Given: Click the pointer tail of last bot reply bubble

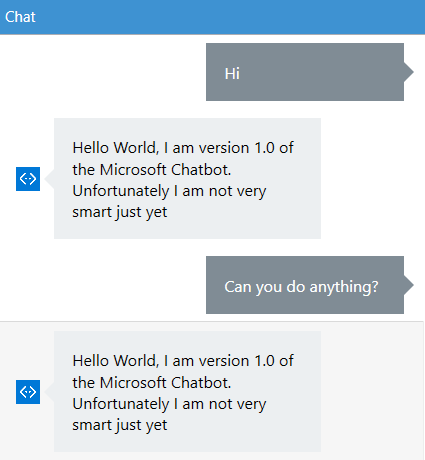Looking at the screenshot, I should (x=49, y=392).
